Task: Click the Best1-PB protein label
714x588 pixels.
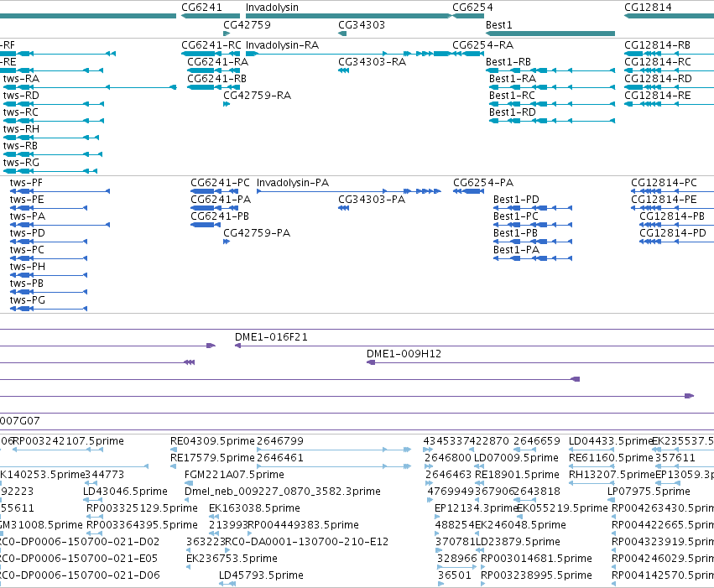Action: click(515, 233)
